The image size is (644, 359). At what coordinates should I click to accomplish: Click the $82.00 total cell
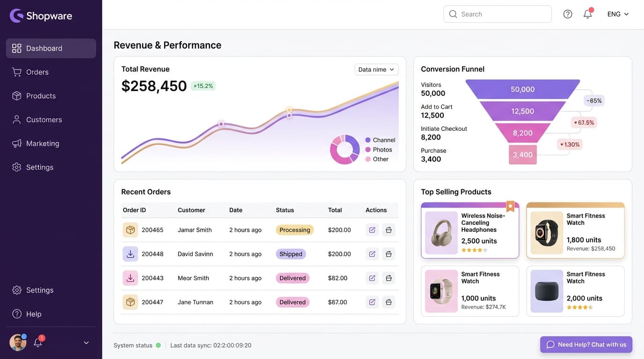point(338,278)
